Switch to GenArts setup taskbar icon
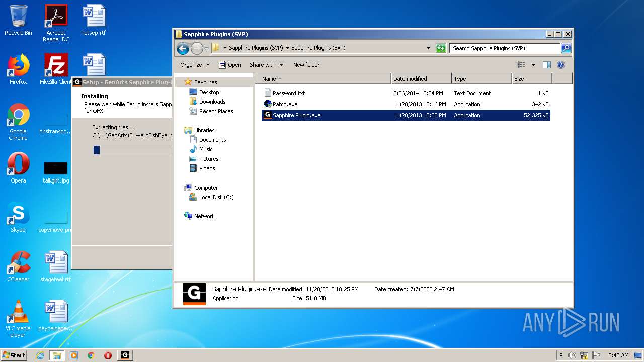 point(125,355)
